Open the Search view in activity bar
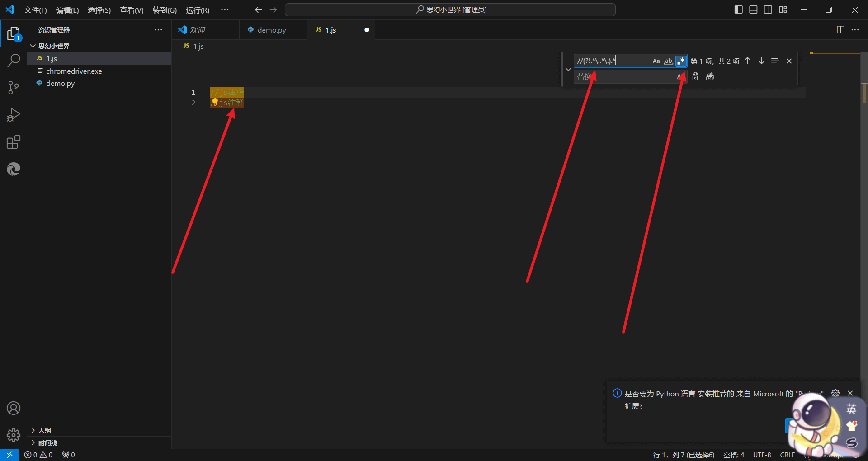868x461 pixels. [14, 60]
